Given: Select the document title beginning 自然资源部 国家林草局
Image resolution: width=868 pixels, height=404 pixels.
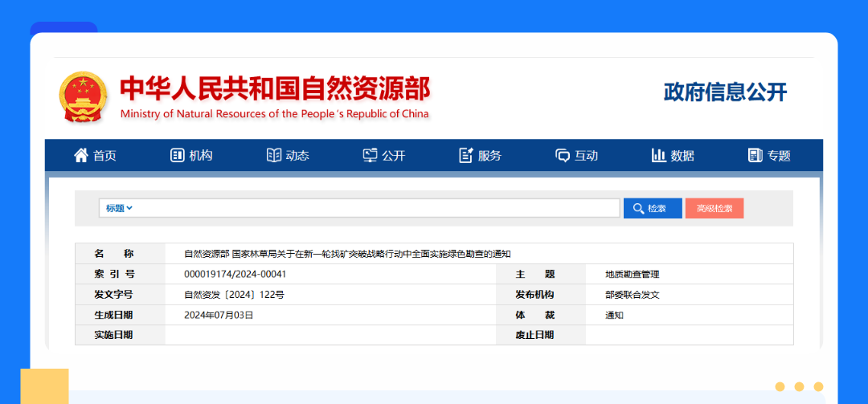Looking at the screenshot, I should [347, 254].
